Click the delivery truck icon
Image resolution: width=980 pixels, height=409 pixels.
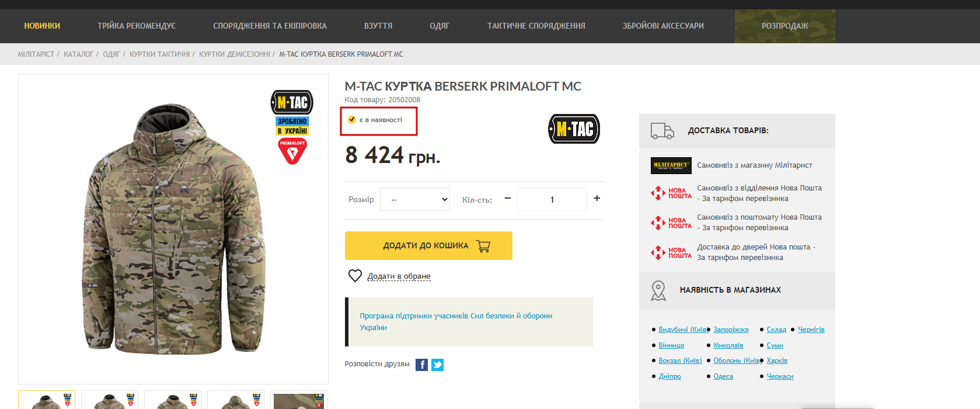coord(662,131)
